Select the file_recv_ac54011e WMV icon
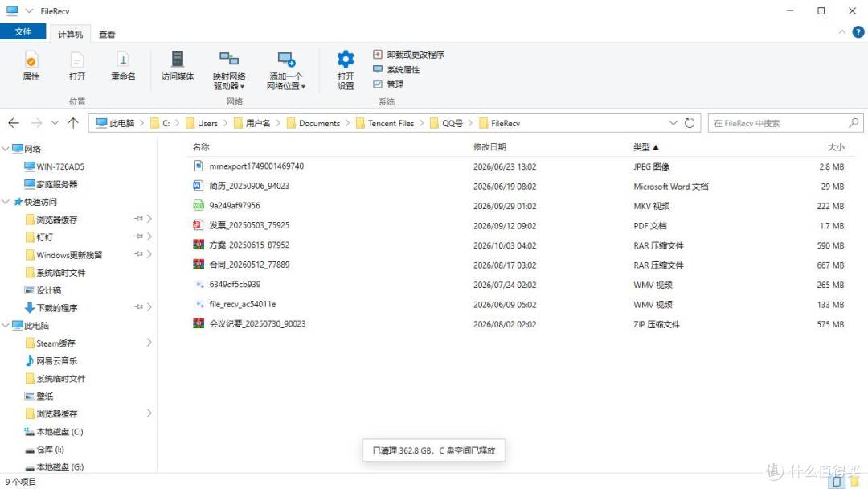The width and height of the screenshot is (868, 489). (x=199, y=304)
